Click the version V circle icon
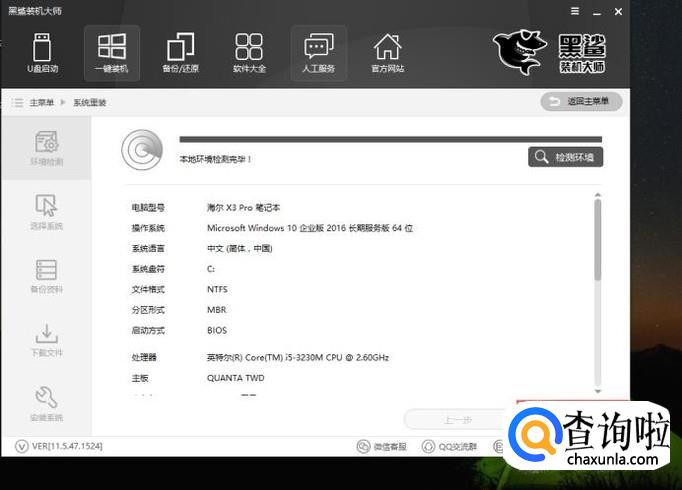The height and width of the screenshot is (490, 682). point(21,446)
